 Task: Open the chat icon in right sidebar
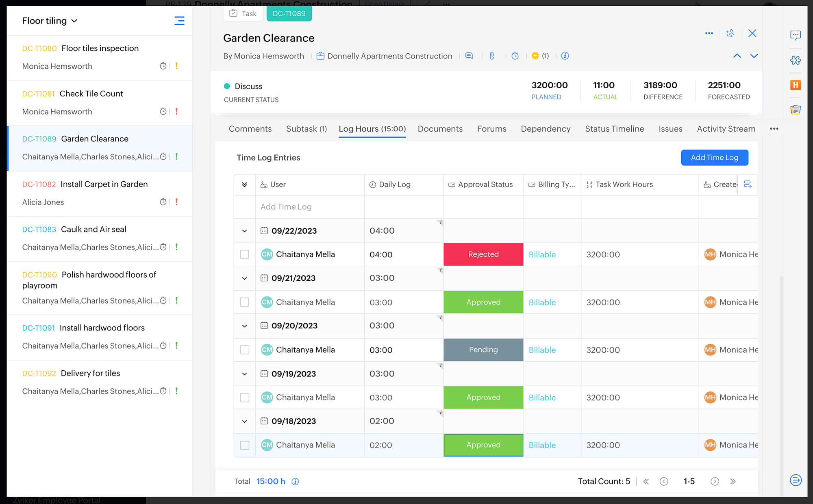click(796, 35)
